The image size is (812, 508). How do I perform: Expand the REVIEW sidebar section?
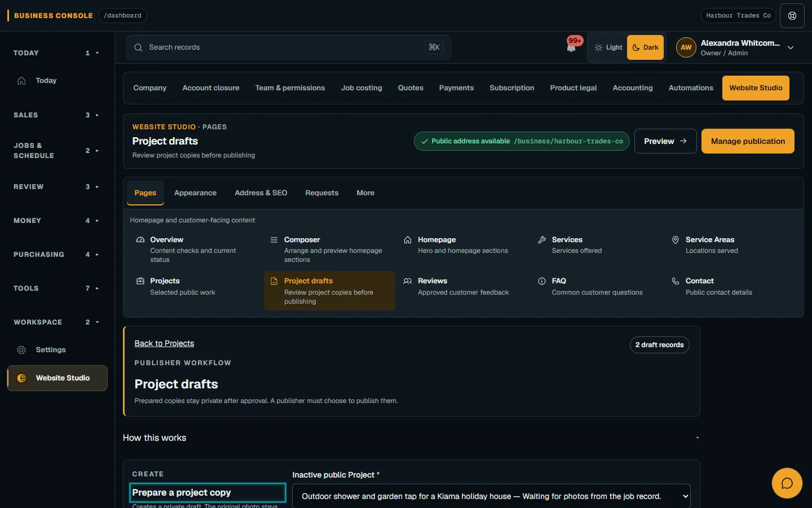click(x=56, y=187)
